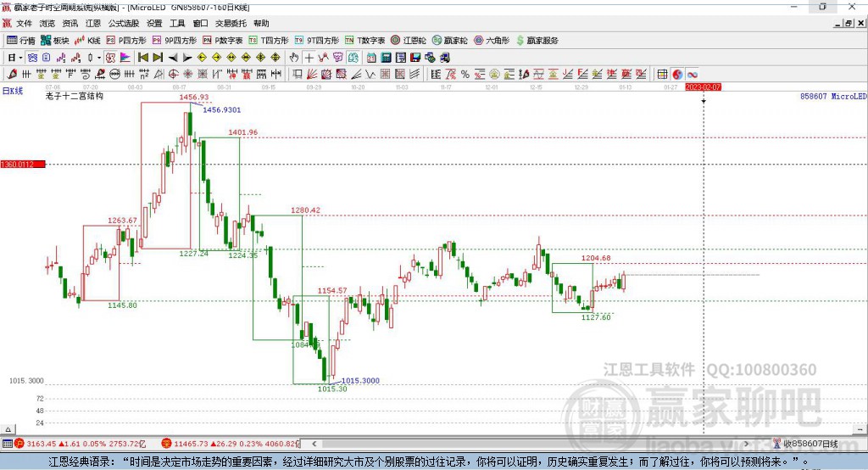
Task: Open the T四方形 tool
Action: coord(269,41)
